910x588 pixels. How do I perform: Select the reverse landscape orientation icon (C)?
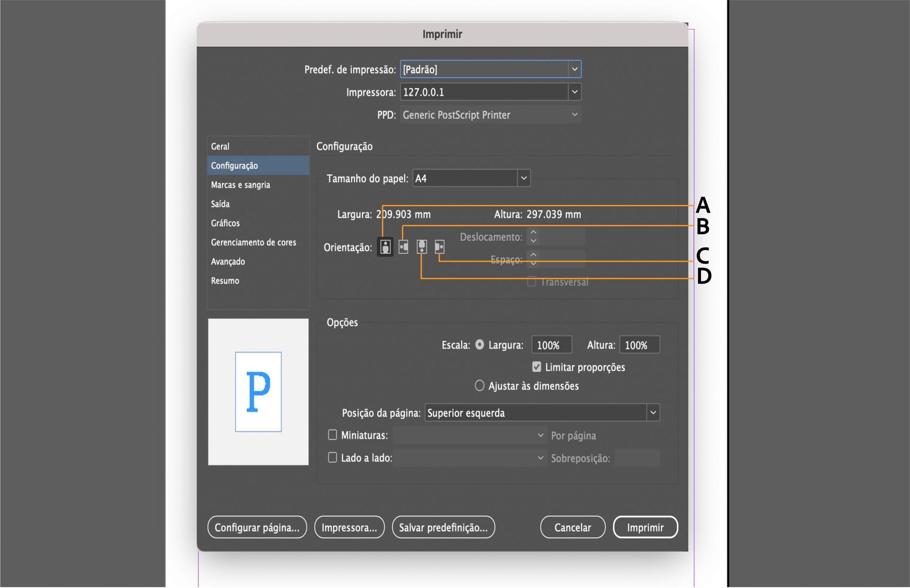click(x=439, y=247)
